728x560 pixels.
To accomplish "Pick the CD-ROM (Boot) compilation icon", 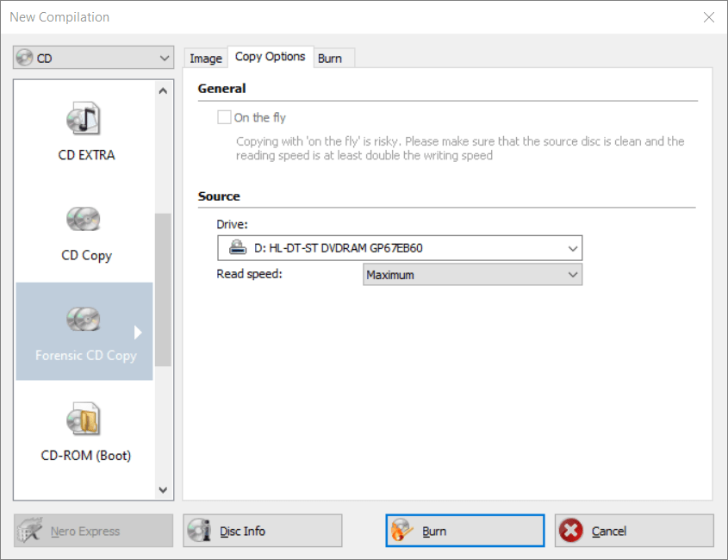I will pyautogui.click(x=84, y=420).
